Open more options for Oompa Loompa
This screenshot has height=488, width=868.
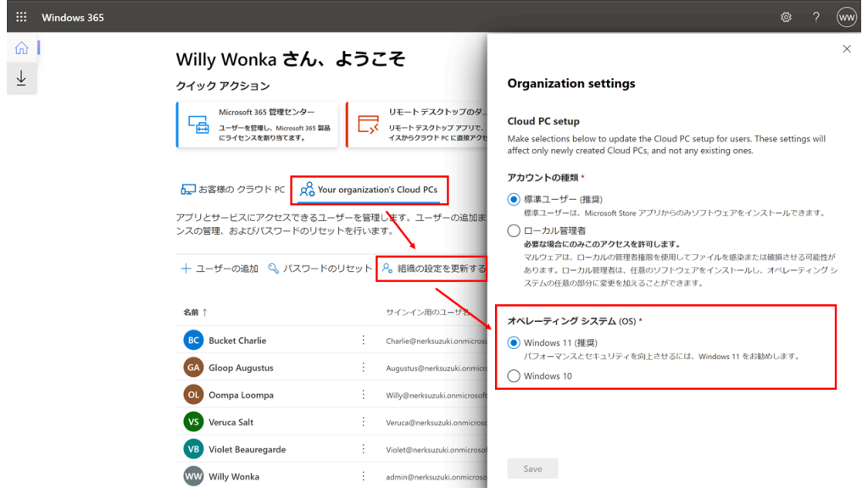(x=364, y=395)
